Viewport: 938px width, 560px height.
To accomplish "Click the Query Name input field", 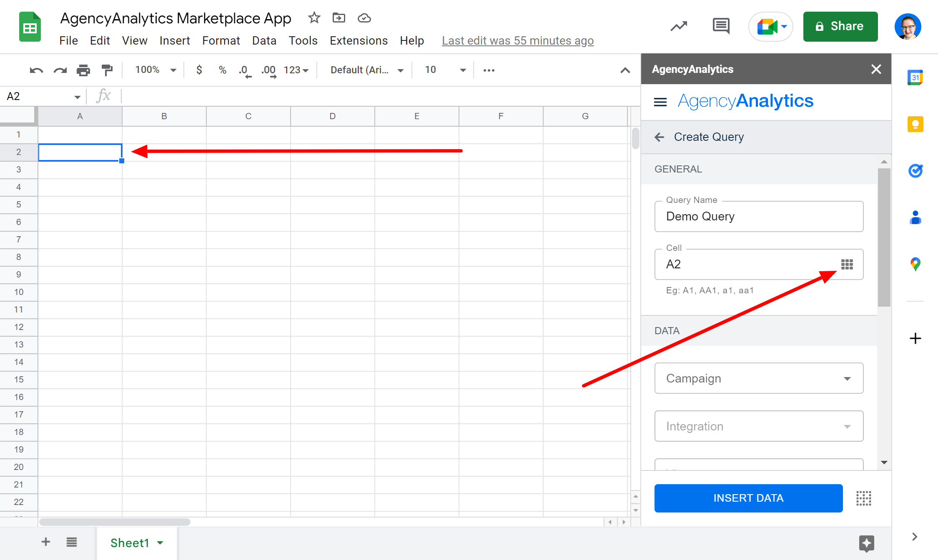I will point(759,216).
